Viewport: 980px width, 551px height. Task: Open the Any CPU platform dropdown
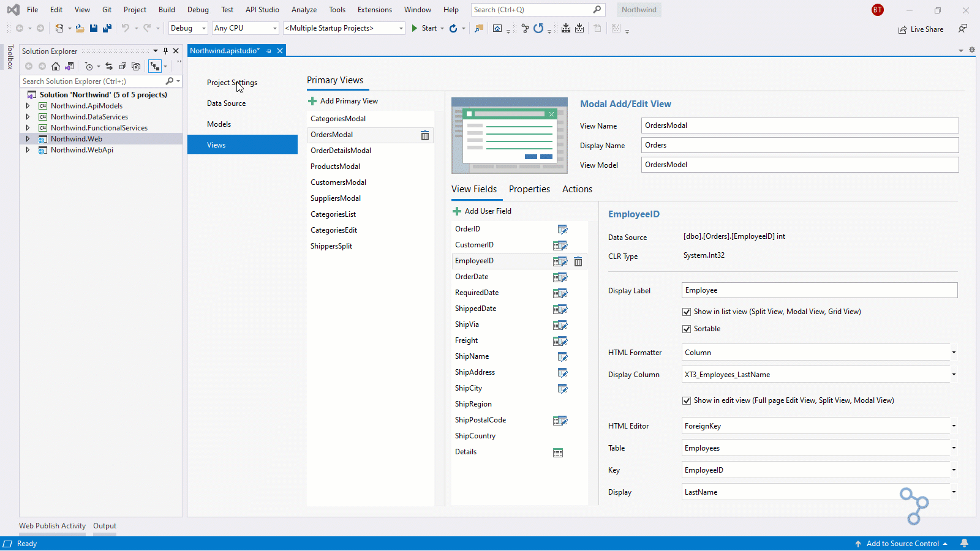274,28
